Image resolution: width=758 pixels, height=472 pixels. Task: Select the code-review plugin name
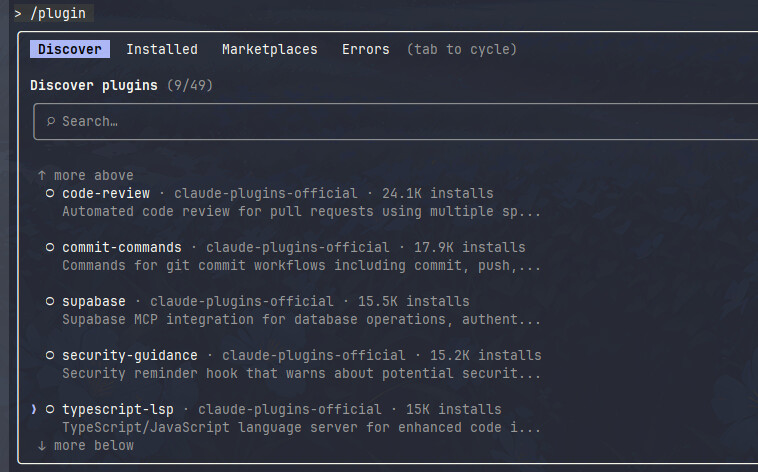click(x=106, y=193)
